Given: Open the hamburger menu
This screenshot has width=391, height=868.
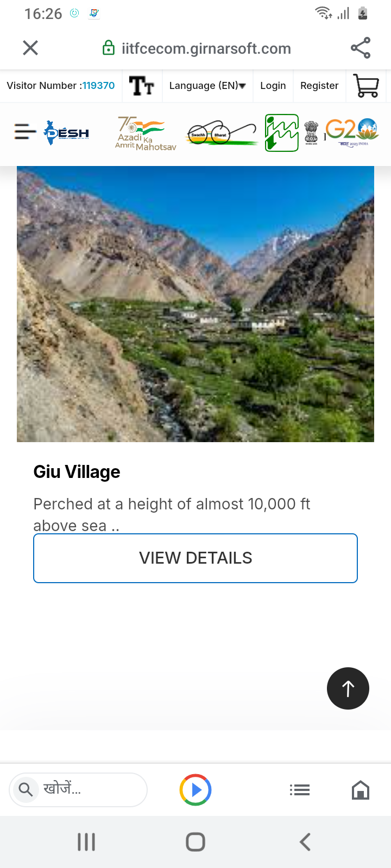Looking at the screenshot, I should [24, 131].
